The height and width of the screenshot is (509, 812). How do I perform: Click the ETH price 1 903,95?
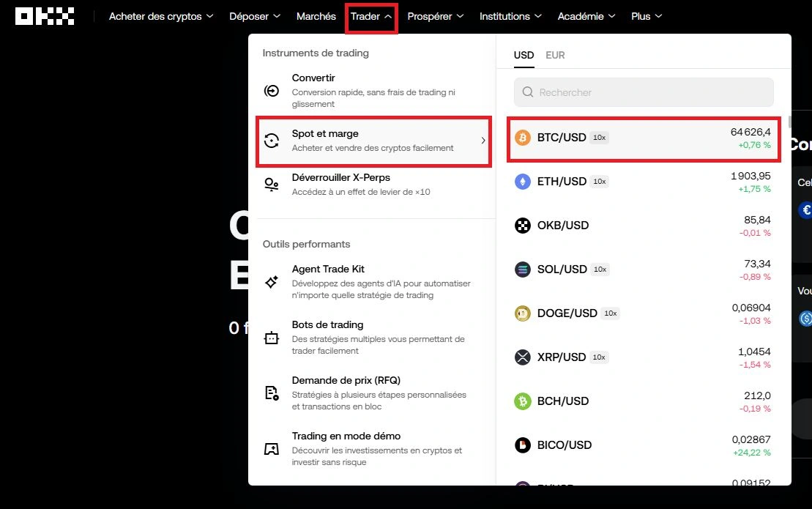pos(750,176)
